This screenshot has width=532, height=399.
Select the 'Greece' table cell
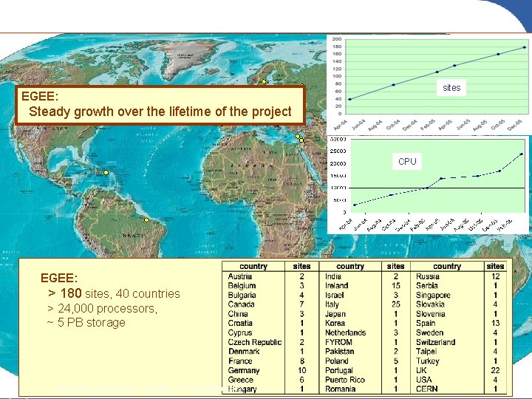click(241, 380)
